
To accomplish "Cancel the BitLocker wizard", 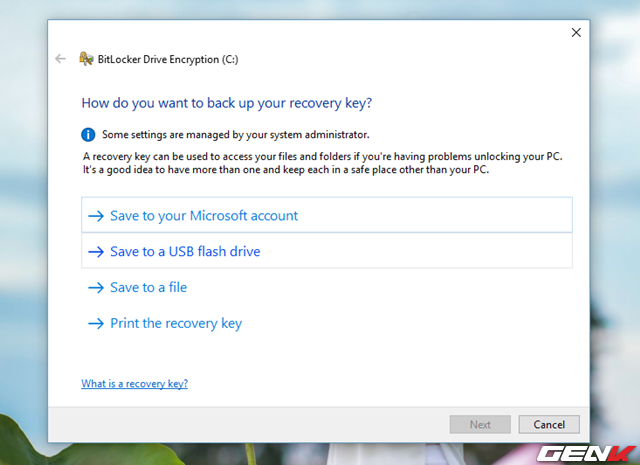I will tap(549, 425).
